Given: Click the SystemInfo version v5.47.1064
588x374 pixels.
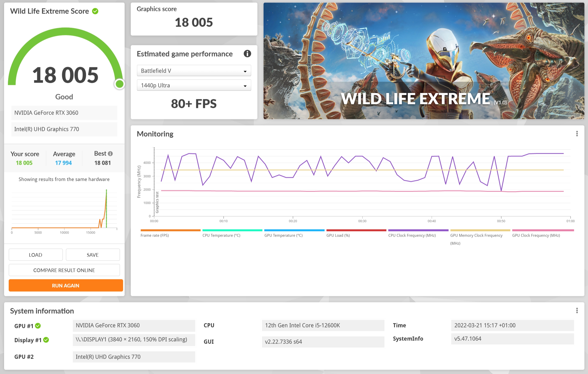Looking at the screenshot, I should tap(512, 339).
